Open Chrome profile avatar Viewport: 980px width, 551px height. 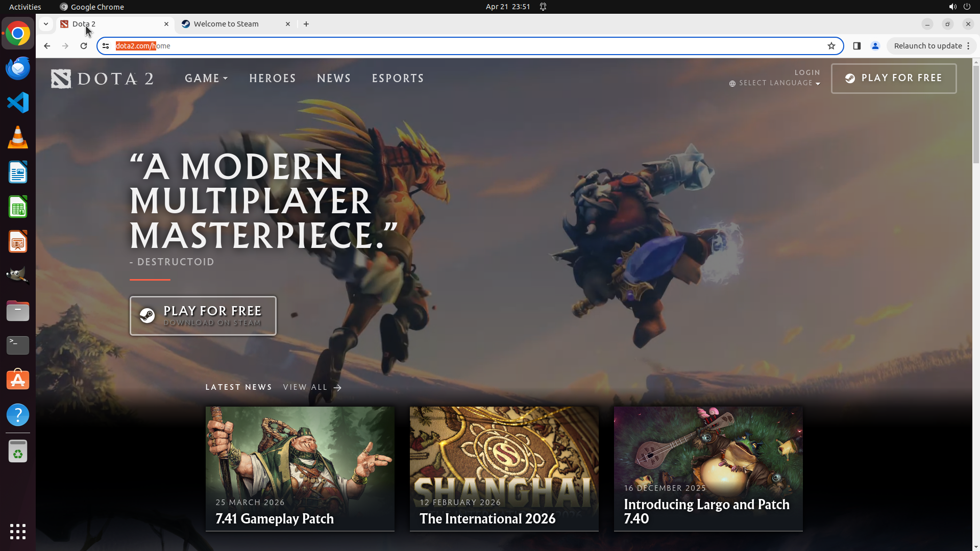[x=875, y=46]
